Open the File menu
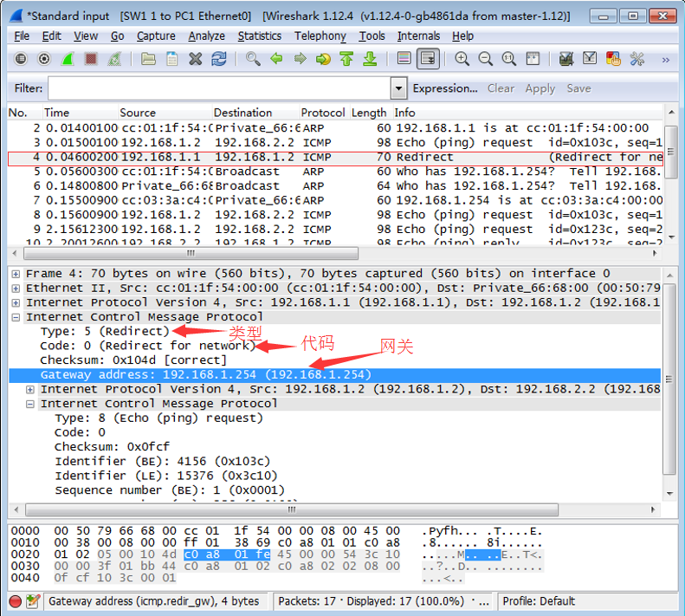The width and height of the screenshot is (685, 616). (22, 36)
